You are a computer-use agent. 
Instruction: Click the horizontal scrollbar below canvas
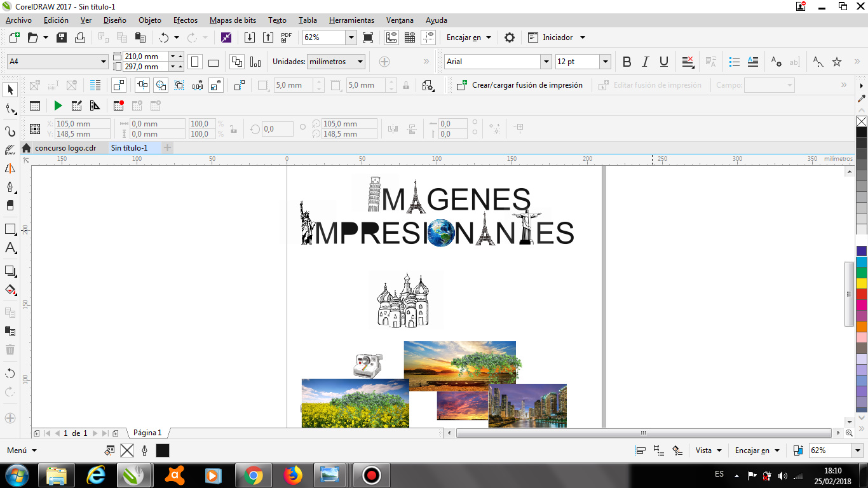pos(643,433)
